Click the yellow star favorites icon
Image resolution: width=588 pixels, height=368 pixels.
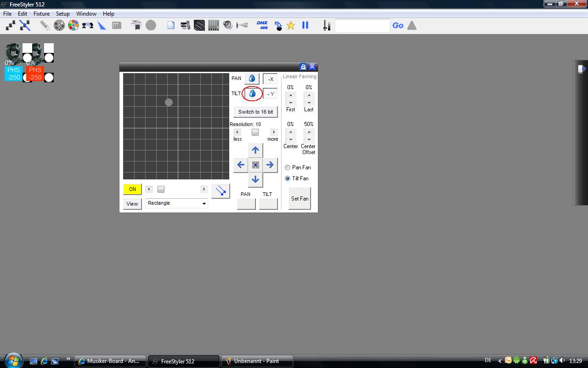point(291,26)
